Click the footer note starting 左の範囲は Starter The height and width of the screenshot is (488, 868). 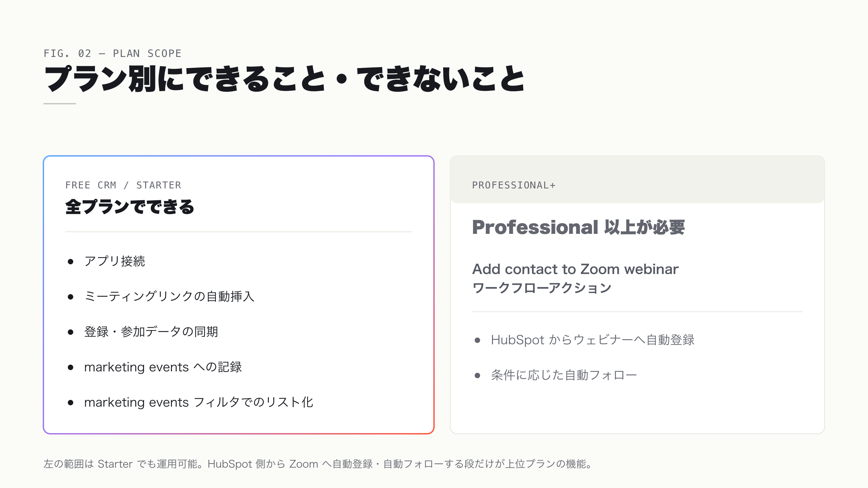coord(318,464)
